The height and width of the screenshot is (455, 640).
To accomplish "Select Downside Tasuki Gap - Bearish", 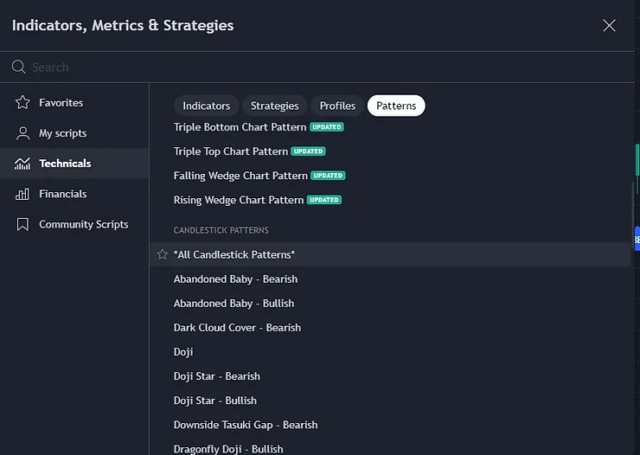I will coord(245,425).
